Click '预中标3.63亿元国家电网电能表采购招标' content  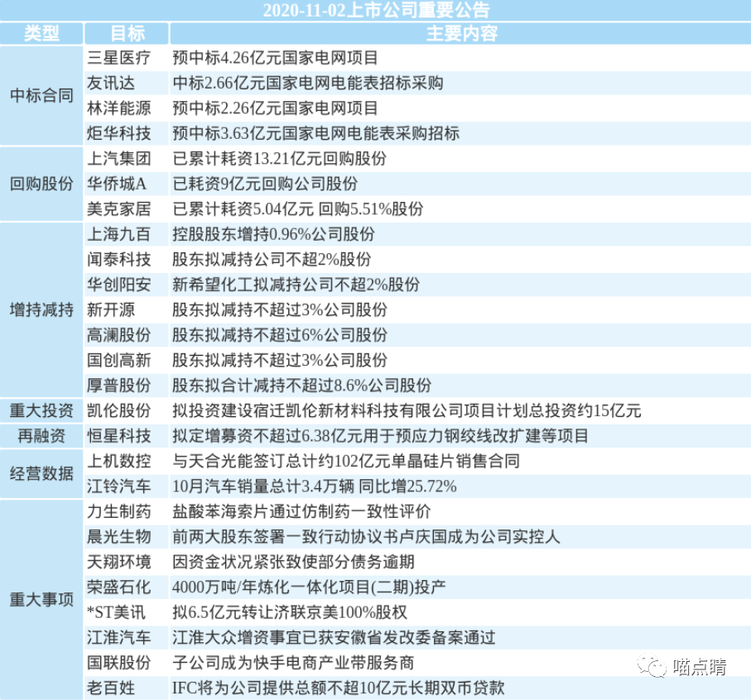point(315,133)
